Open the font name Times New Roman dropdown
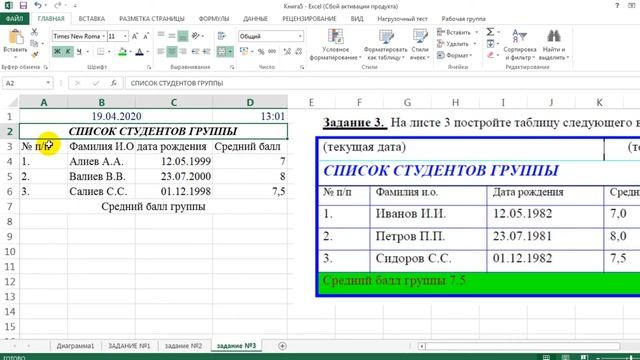 click(104, 36)
